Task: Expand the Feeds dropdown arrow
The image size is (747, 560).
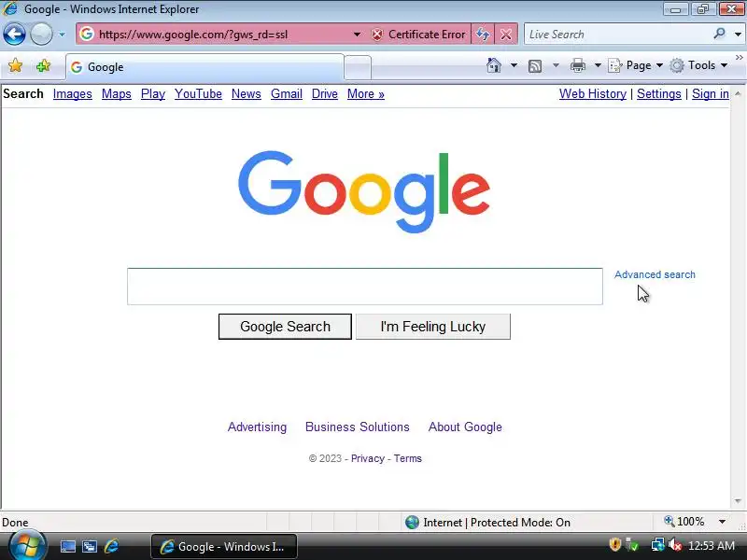Action: point(556,65)
